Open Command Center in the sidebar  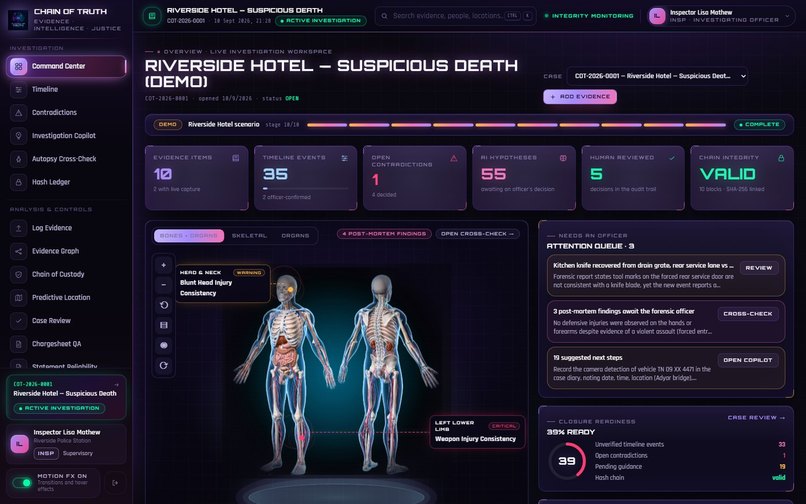(x=66, y=66)
